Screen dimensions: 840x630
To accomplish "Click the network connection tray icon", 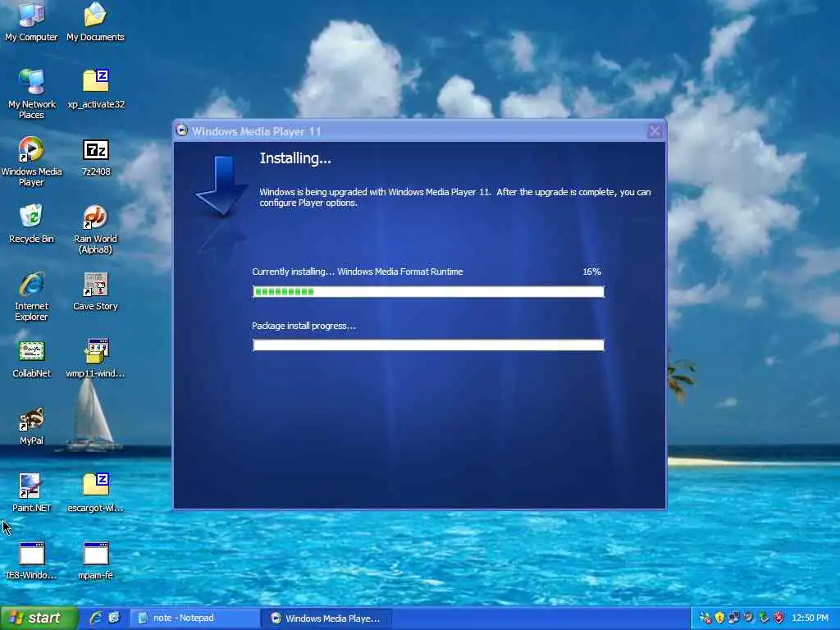I will click(734, 619).
